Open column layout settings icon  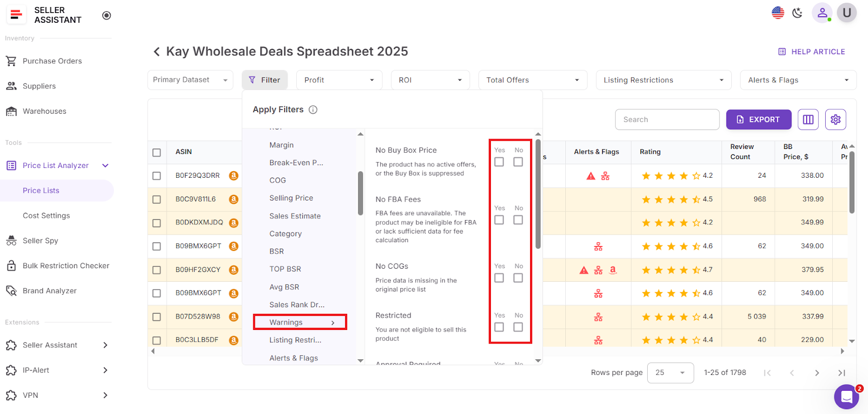pyautogui.click(x=808, y=119)
